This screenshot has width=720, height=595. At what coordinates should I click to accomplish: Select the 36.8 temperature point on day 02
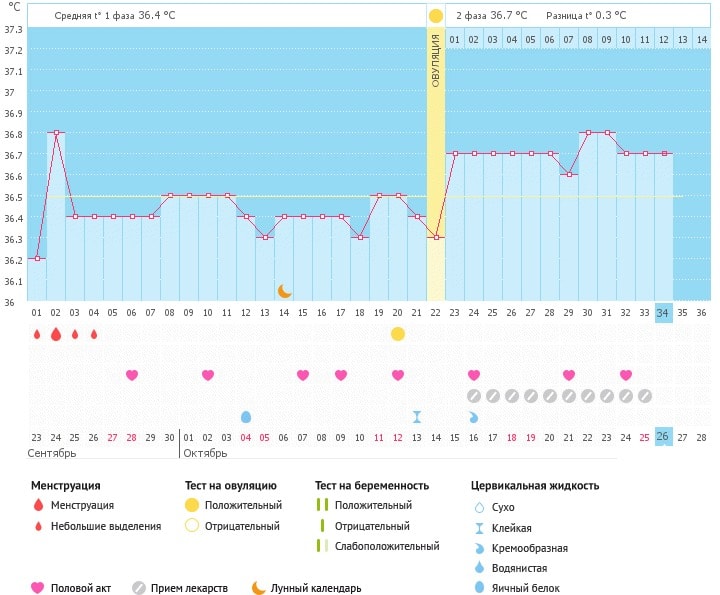tap(56, 132)
